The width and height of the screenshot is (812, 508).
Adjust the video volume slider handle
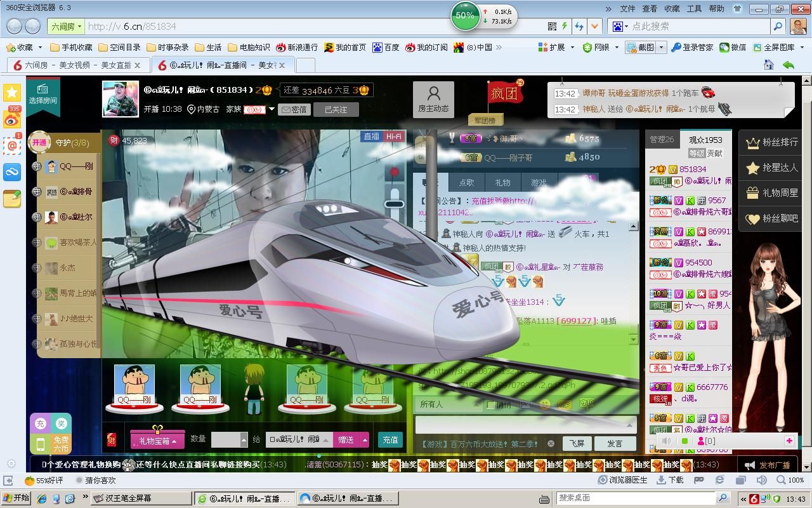click(395, 204)
